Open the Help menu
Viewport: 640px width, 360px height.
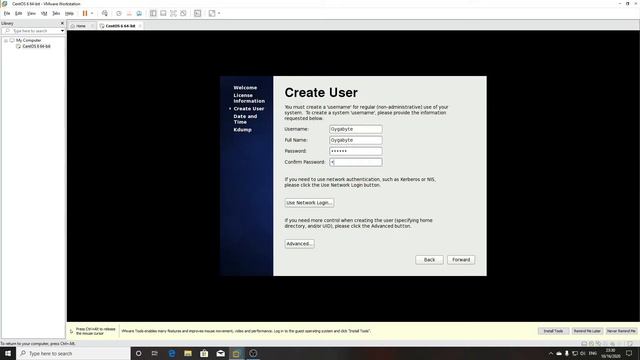69,13
